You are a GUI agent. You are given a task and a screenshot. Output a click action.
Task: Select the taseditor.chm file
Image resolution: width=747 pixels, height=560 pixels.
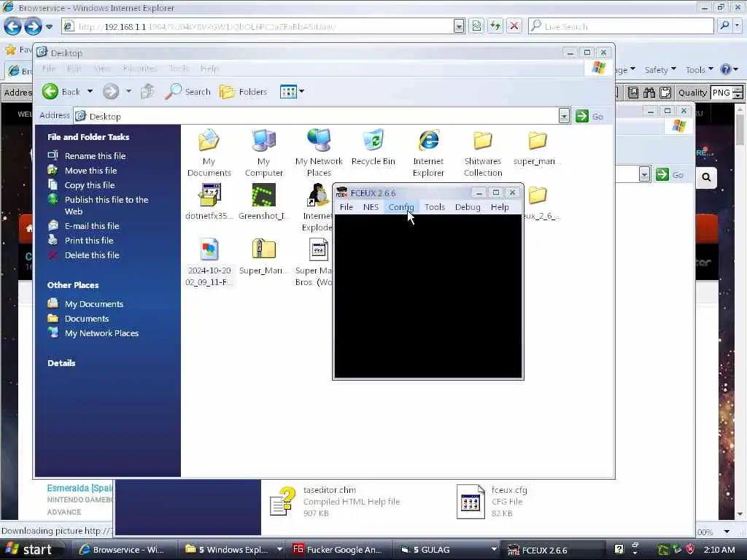(336, 502)
